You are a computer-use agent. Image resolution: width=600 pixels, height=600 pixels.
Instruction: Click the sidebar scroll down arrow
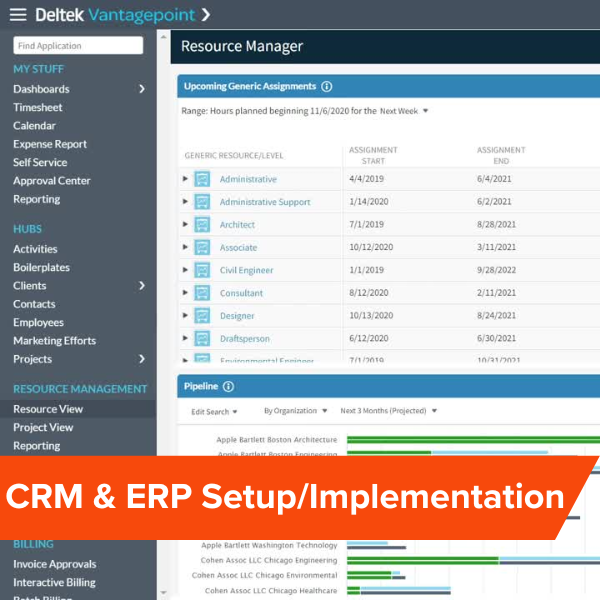pos(163,592)
